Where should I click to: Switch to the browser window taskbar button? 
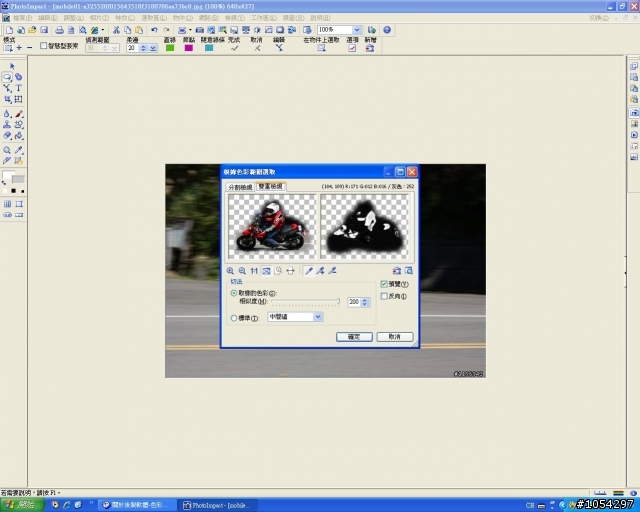tap(138, 505)
